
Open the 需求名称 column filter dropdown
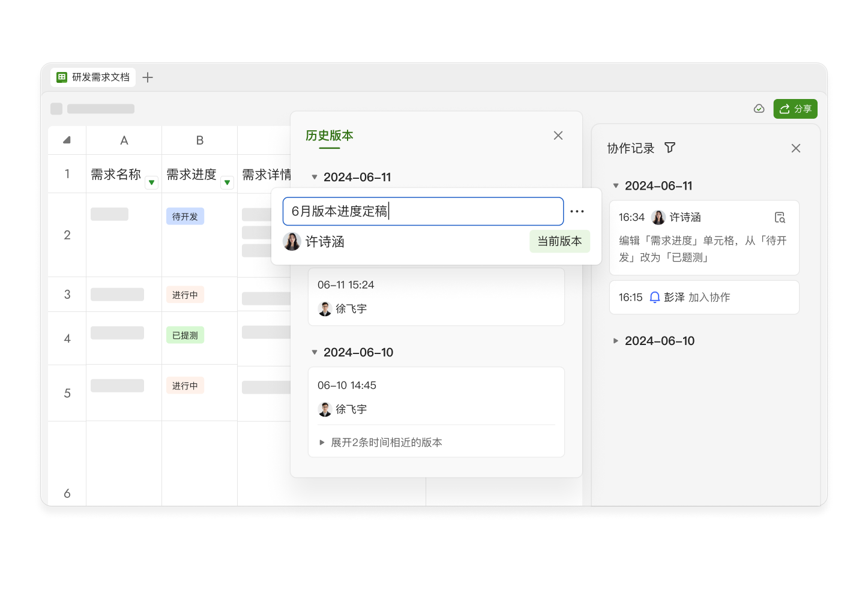click(152, 182)
